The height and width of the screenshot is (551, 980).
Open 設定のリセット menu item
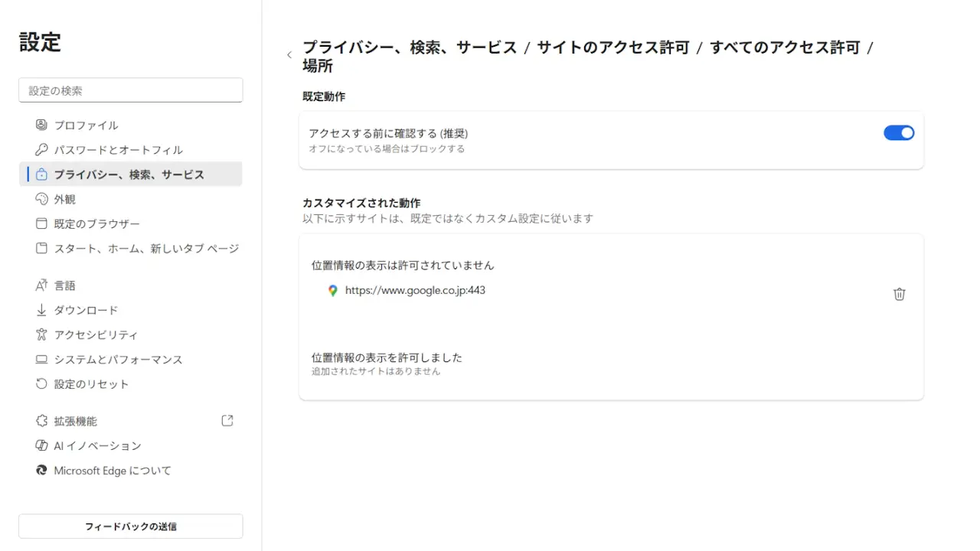tap(91, 384)
